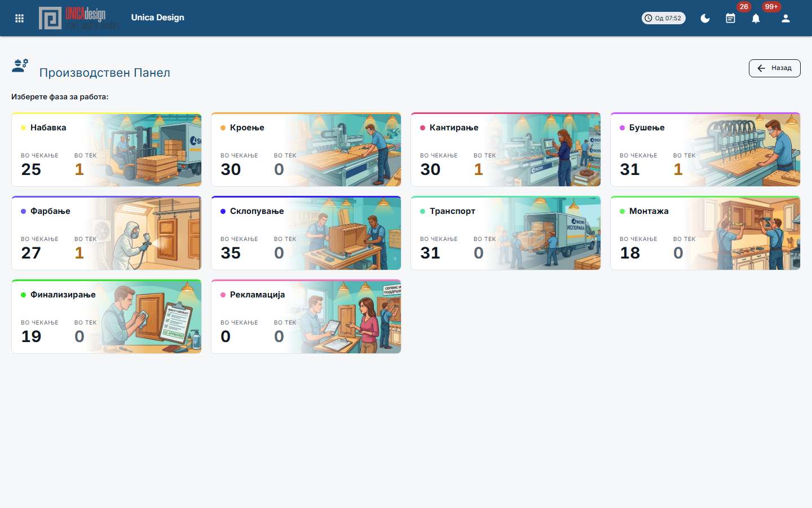Image resolution: width=812 pixels, height=508 pixels.
Task: Select the Кантирање phase card
Action: [506, 150]
